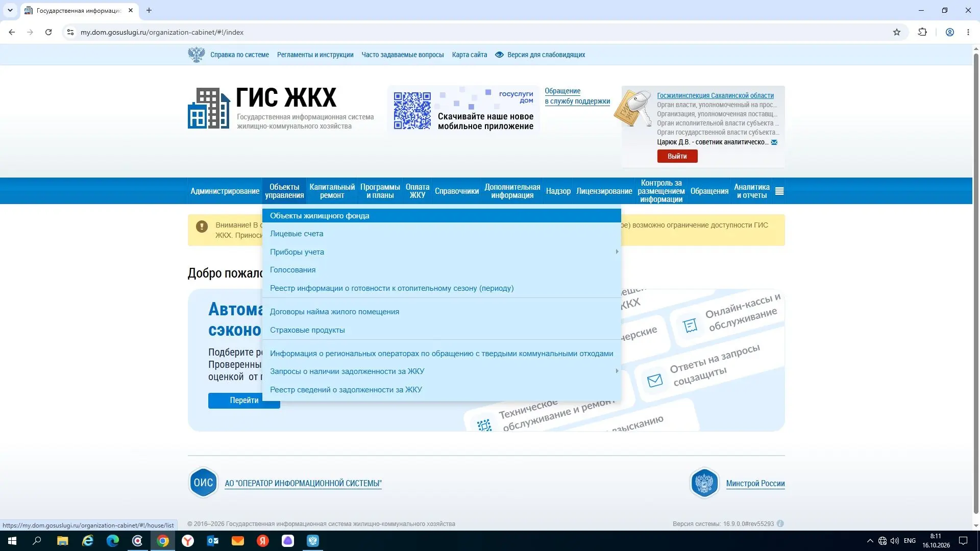The image size is (980, 551).
Task: Open the Администрирование navigation tab
Action: click(225, 191)
